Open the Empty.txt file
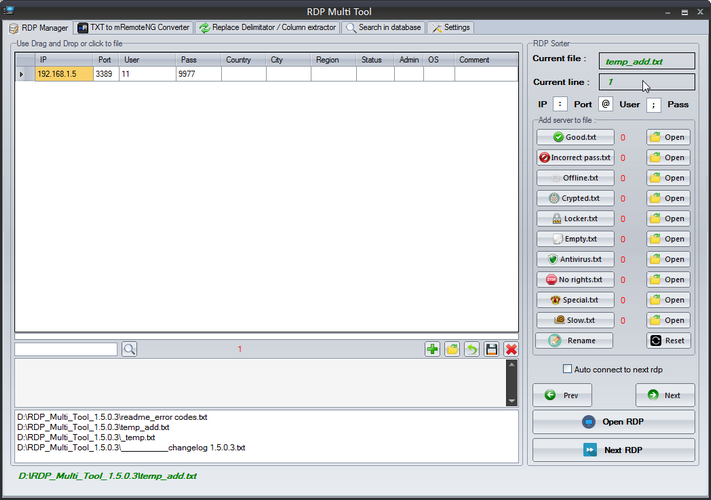 668,239
